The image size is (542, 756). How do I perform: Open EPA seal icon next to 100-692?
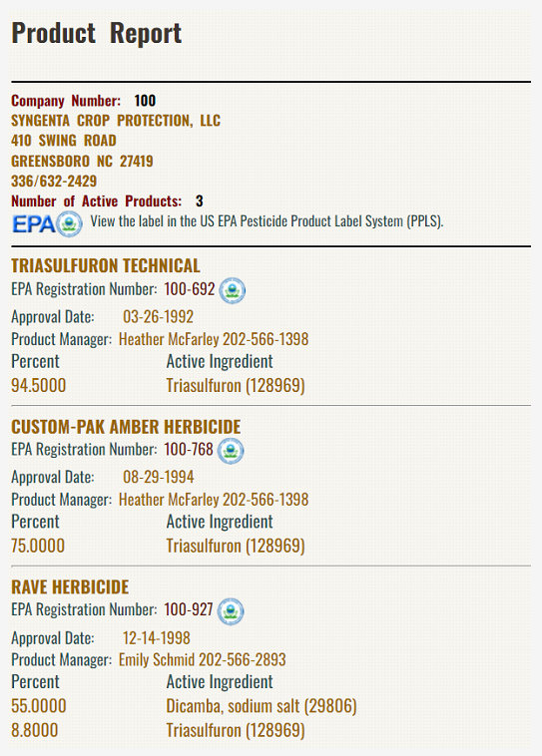point(233,291)
